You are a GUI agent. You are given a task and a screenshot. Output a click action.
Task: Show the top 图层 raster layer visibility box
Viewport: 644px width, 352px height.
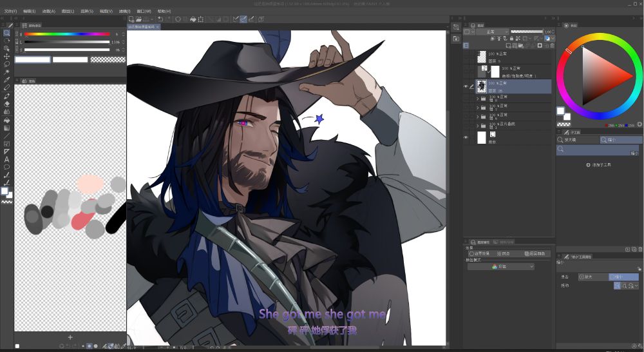[466, 57]
